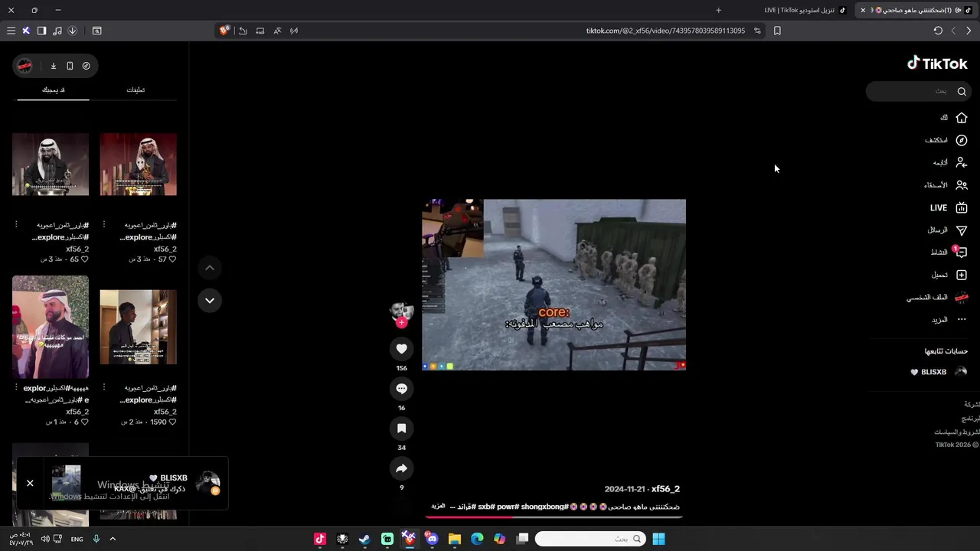Bookmark this page in the address bar

777,31
